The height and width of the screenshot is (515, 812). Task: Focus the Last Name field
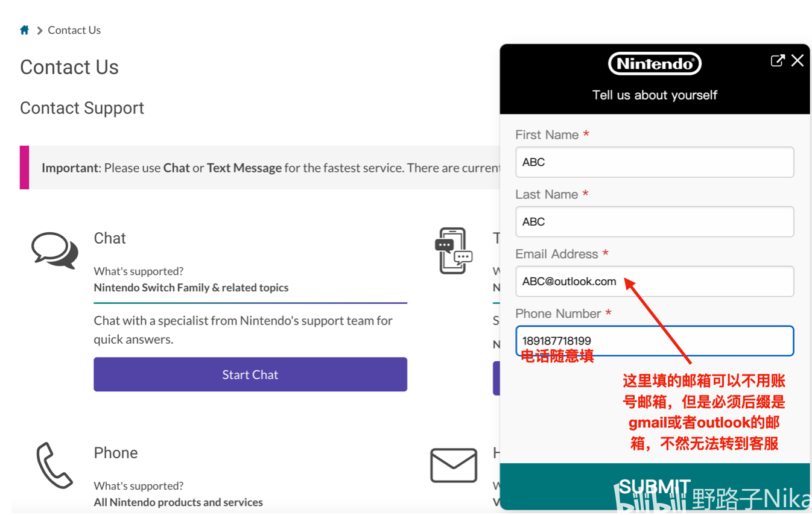tap(655, 222)
